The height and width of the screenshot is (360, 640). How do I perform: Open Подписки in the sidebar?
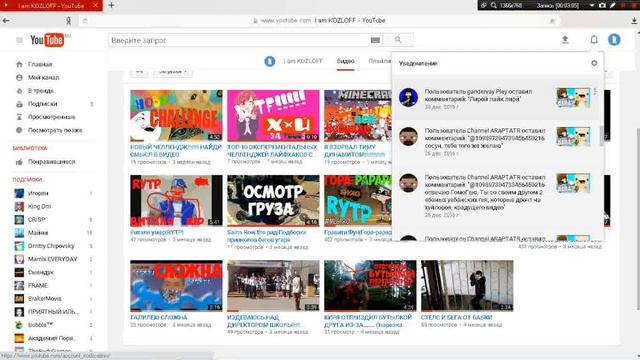[42, 104]
